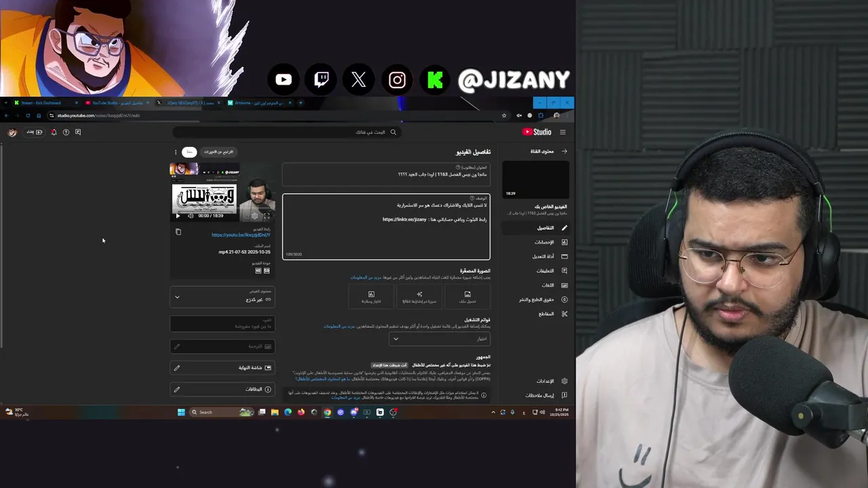The width and height of the screenshot is (868, 488).
Task: Switch to the WitAnime browser tab
Action: click(258, 103)
